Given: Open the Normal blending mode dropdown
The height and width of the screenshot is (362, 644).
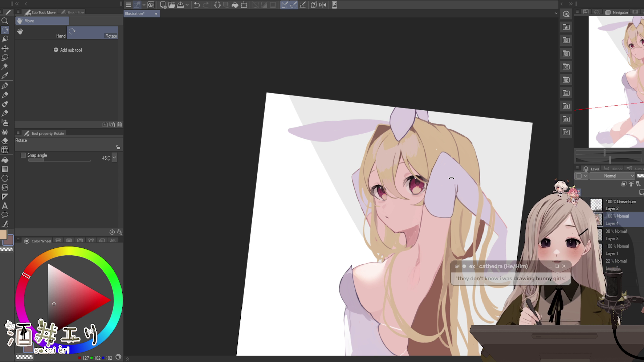Looking at the screenshot, I should pos(612,176).
